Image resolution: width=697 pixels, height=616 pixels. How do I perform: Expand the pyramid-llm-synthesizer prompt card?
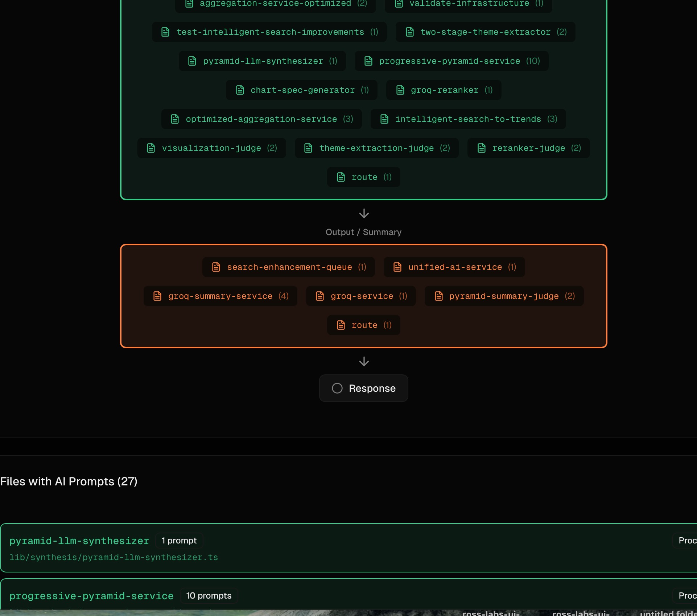[79, 541]
